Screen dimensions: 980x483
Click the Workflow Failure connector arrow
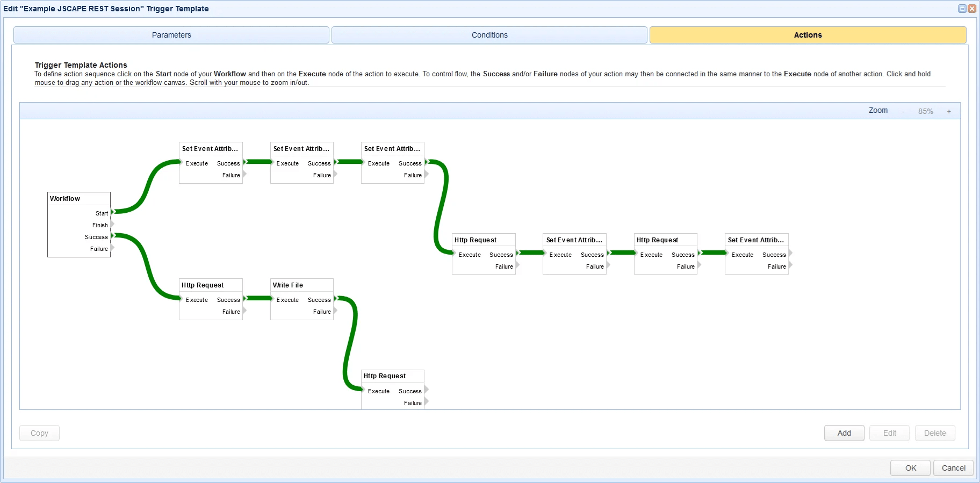112,248
